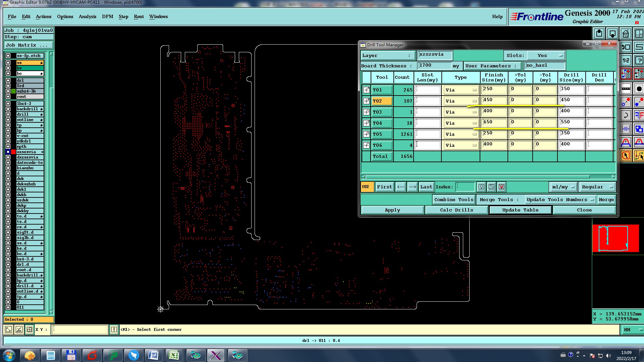Click the zoom-to-area icon beside coordinates input
644x362 pixels.
8,330
